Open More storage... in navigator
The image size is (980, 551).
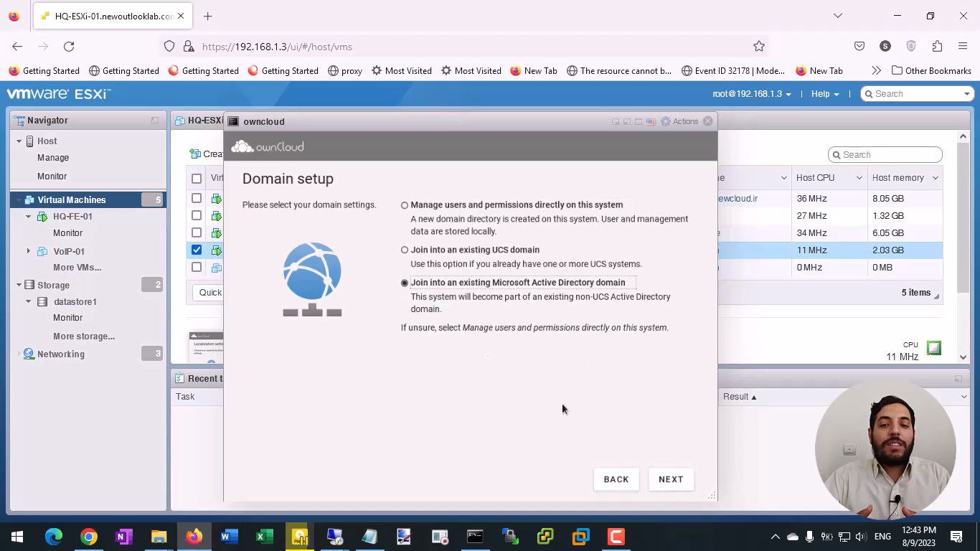(x=84, y=336)
